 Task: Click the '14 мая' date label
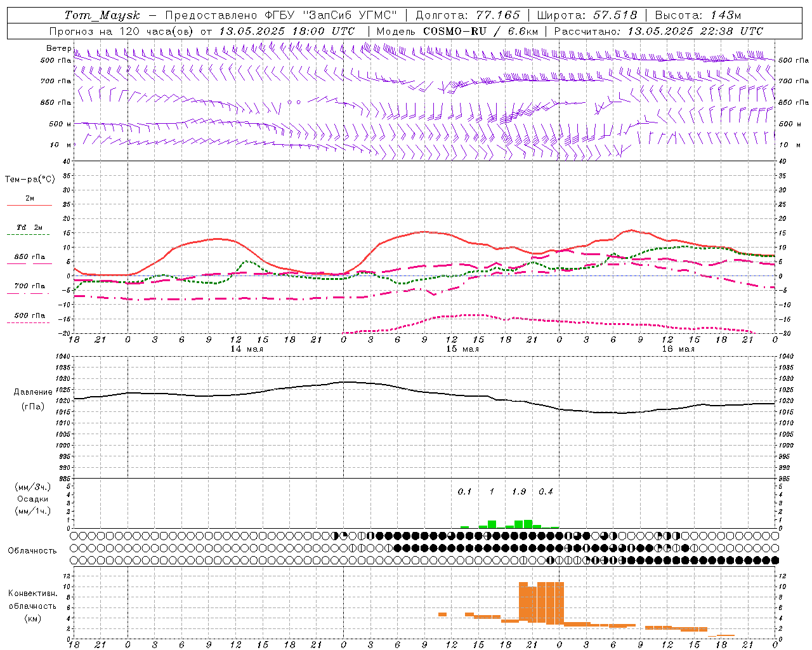(247, 349)
